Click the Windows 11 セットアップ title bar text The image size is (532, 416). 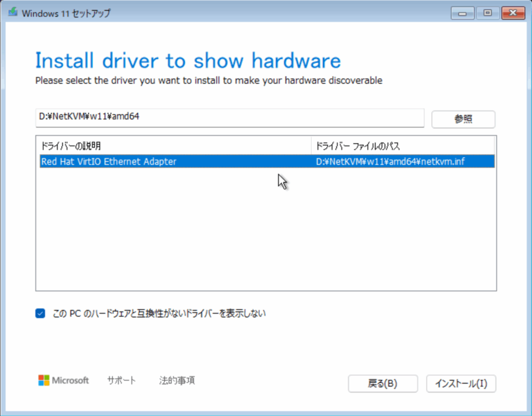pyautogui.click(x=66, y=14)
